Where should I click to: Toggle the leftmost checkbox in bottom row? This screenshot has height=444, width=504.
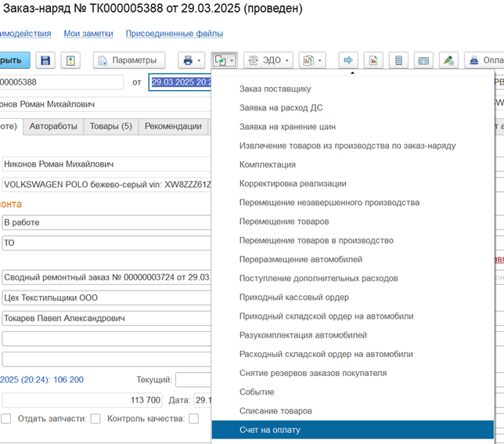pyautogui.click(x=6, y=419)
